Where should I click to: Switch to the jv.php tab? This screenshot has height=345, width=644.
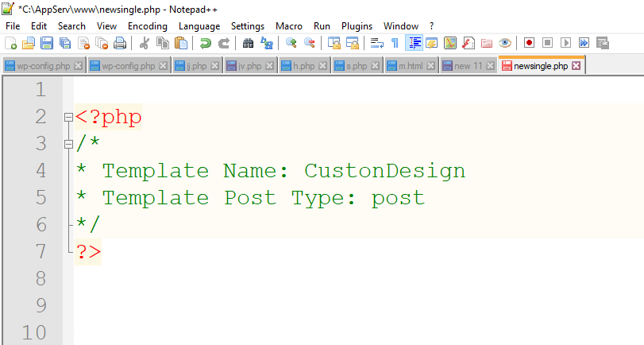click(x=249, y=66)
